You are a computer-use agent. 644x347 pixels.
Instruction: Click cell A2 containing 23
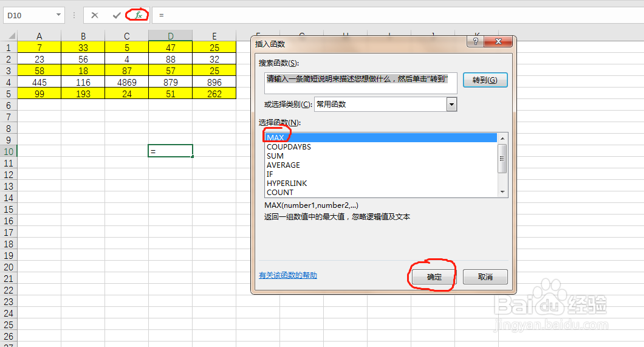(x=39, y=59)
